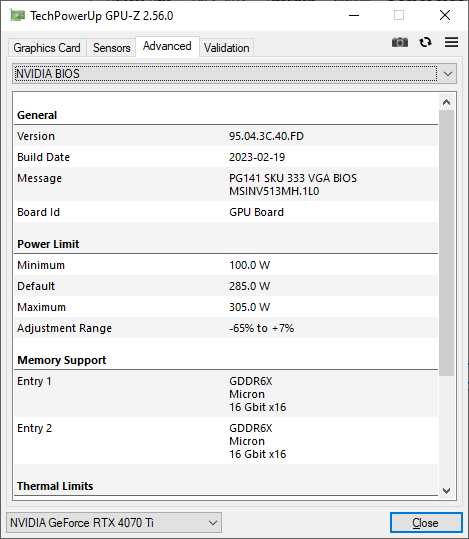Click the screenshot camera icon
Image resolution: width=469 pixels, height=539 pixels.
400,42
